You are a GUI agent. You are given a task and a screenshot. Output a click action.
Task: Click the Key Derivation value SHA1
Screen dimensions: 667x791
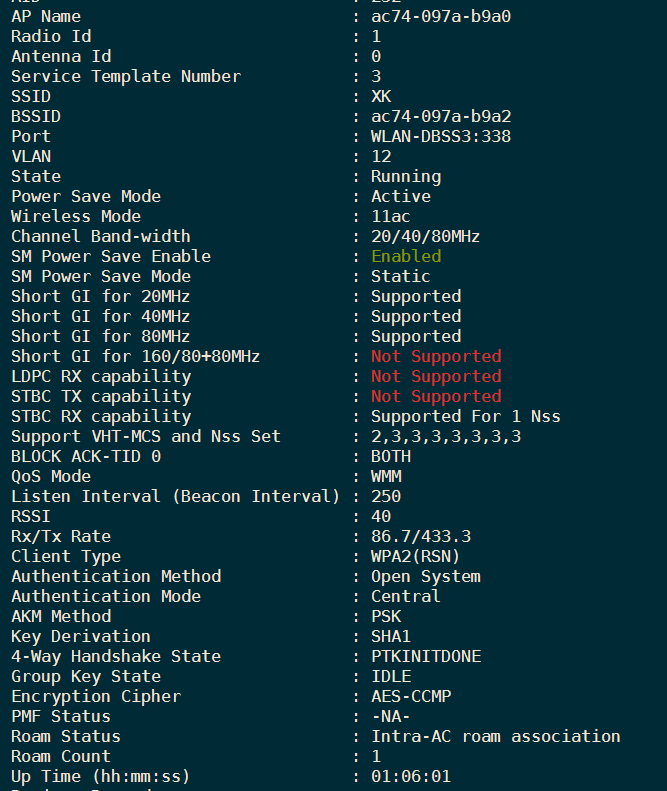[x=391, y=636]
